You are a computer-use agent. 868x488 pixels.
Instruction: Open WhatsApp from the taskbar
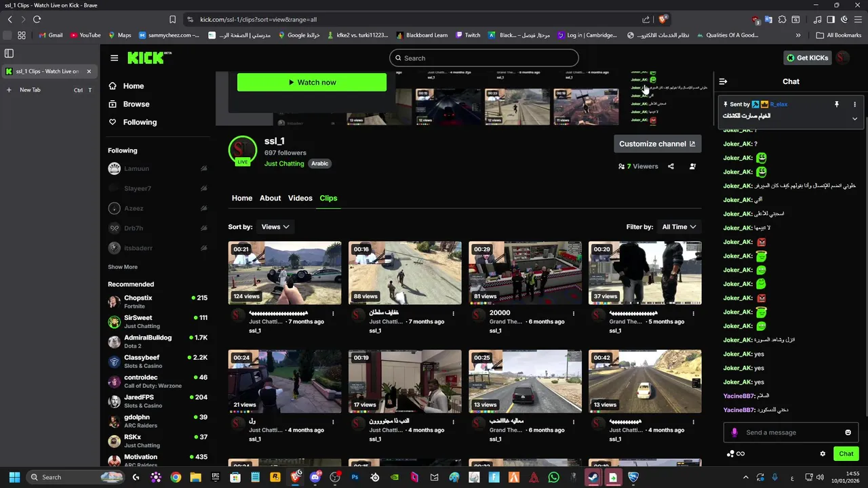coord(553,477)
